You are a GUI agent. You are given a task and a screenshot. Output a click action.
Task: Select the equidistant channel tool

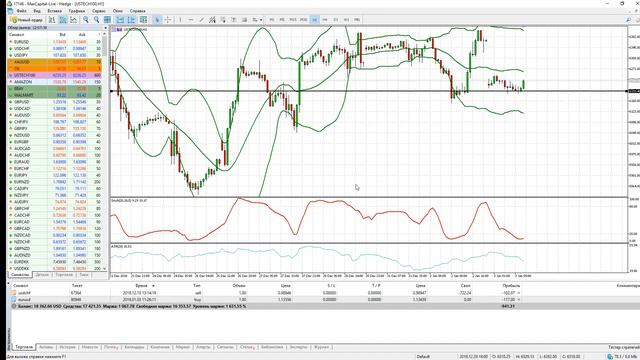[212, 20]
